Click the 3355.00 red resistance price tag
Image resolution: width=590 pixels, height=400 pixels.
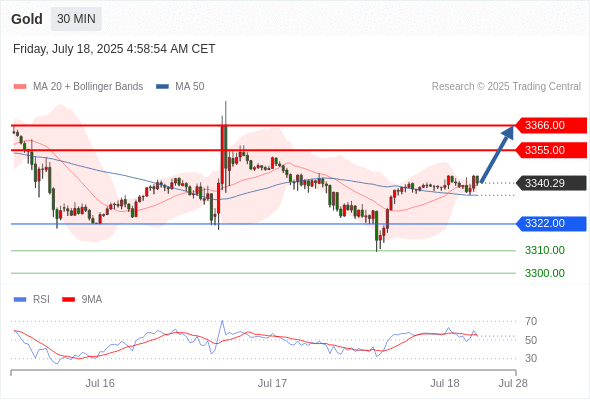pos(550,150)
